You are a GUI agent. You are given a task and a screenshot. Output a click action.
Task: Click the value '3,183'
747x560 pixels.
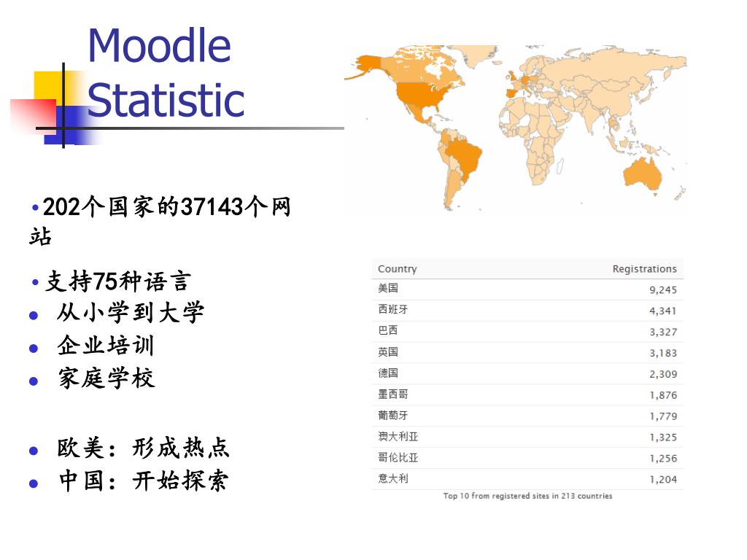coord(662,353)
